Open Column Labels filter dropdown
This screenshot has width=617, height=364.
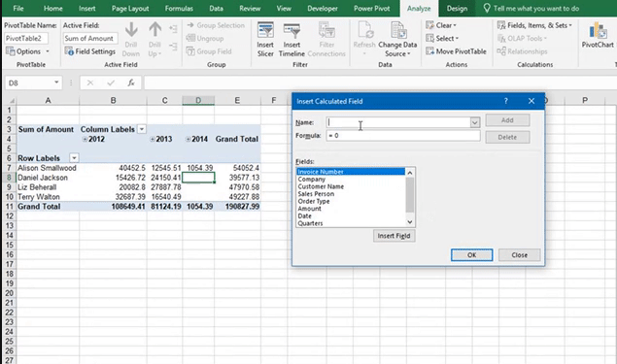tap(142, 129)
